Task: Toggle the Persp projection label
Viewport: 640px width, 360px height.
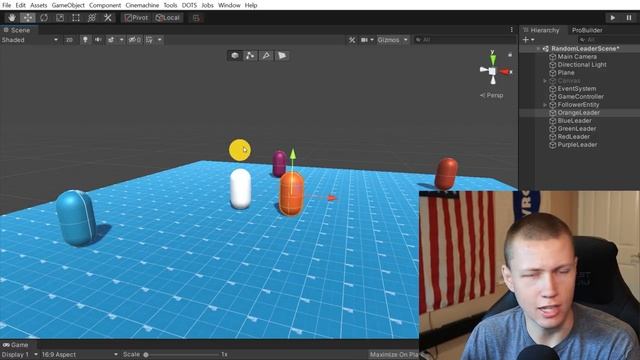Action: pos(491,95)
